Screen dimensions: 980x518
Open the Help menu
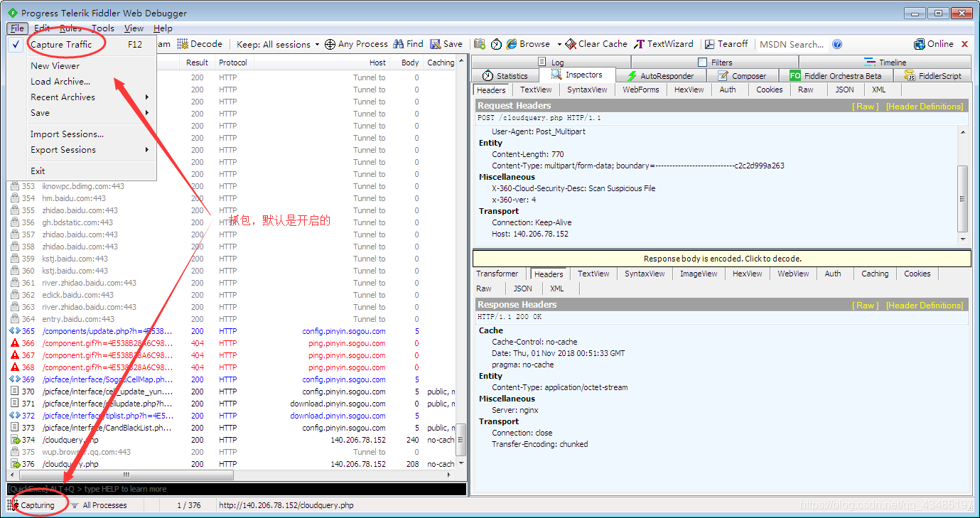tap(163, 28)
